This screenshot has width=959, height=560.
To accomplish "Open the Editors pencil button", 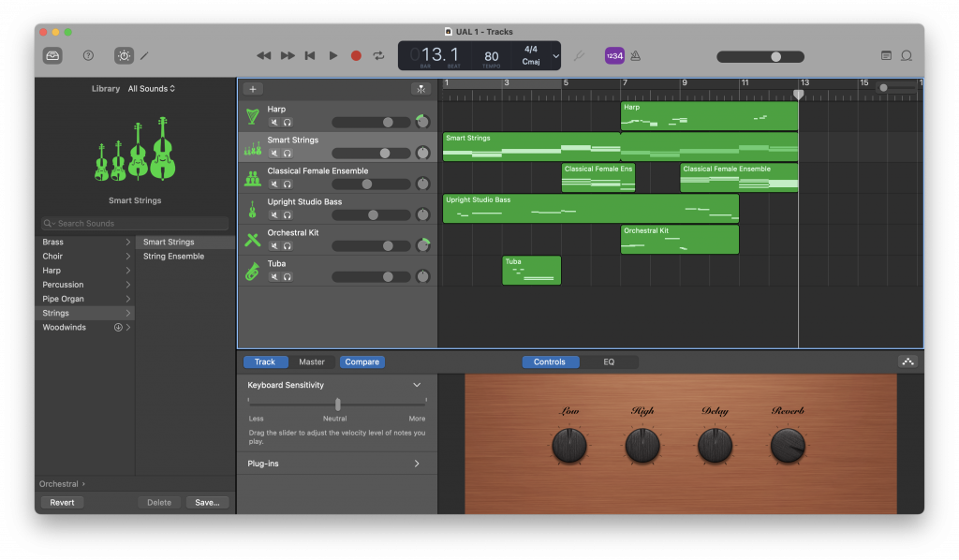I will (144, 55).
